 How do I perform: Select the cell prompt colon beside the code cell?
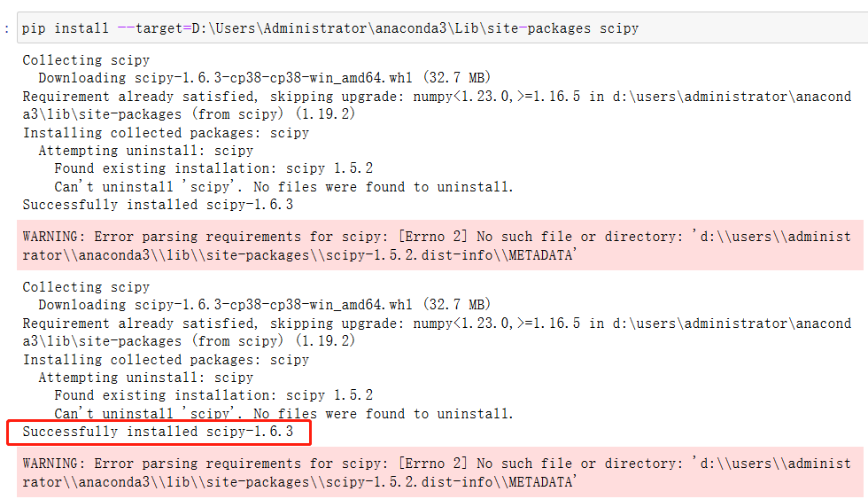[6, 28]
